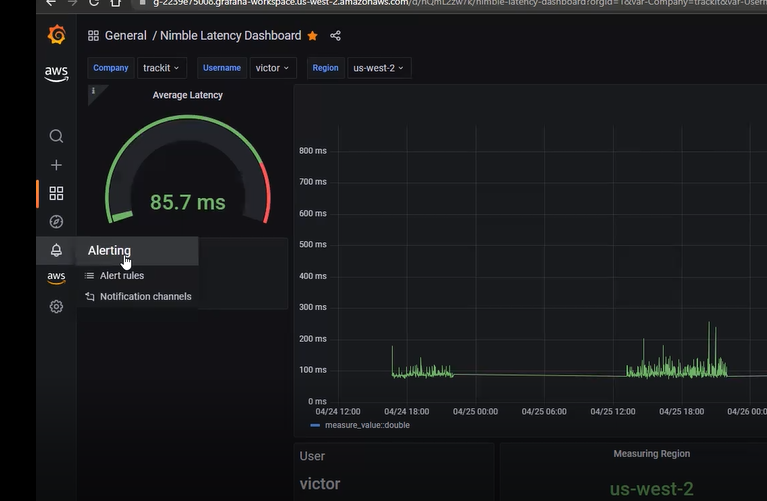This screenshot has width=767, height=501.
Task: Click the 04/25 00:00 x-axis label
Action: [475, 411]
